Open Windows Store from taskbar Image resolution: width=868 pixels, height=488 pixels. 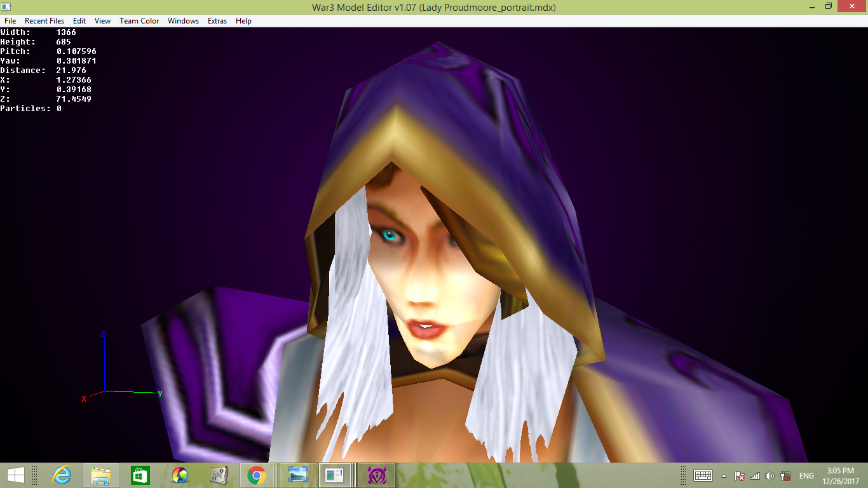[x=140, y=475]
